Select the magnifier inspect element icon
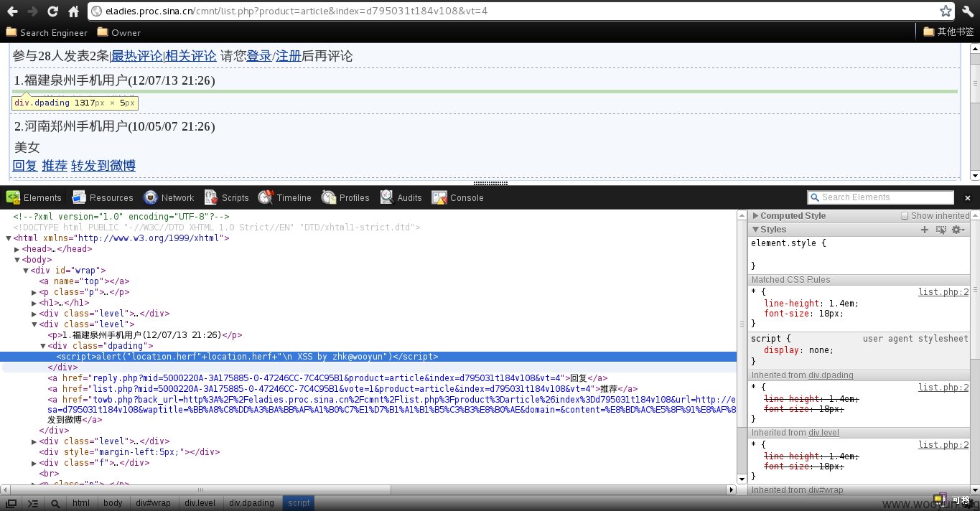The width and height of the screenshot is (980, 511). (x=55, y=503)
